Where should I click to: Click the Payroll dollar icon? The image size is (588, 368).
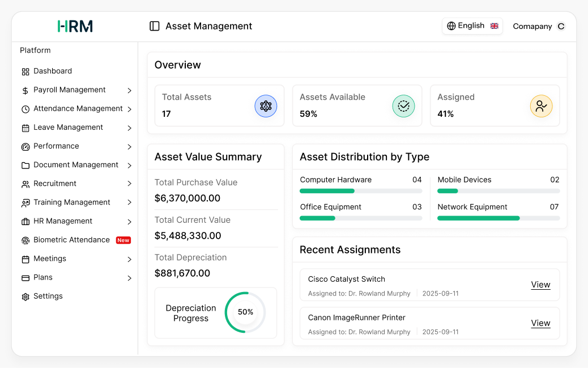click(25, 91)
